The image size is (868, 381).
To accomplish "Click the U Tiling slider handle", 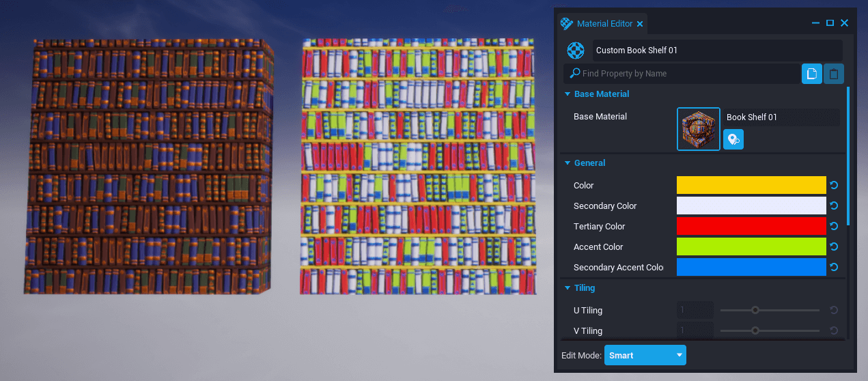I will pos(755,310).
